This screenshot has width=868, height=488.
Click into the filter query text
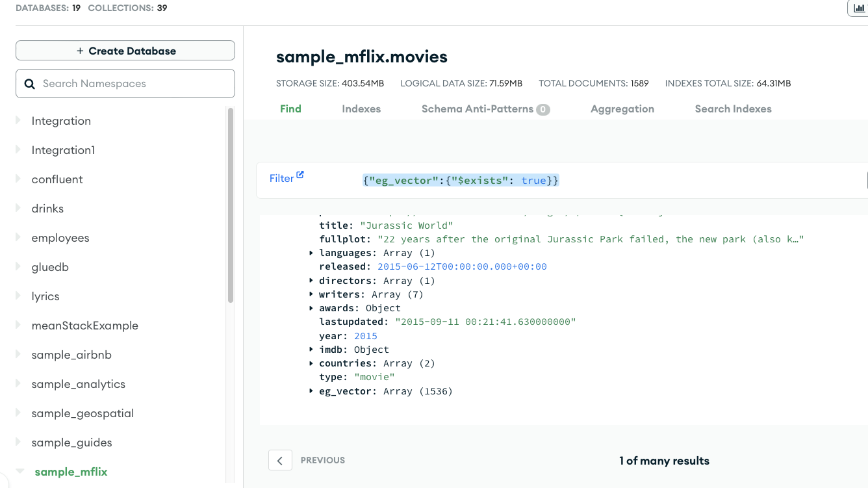click(x=461, y=180)
